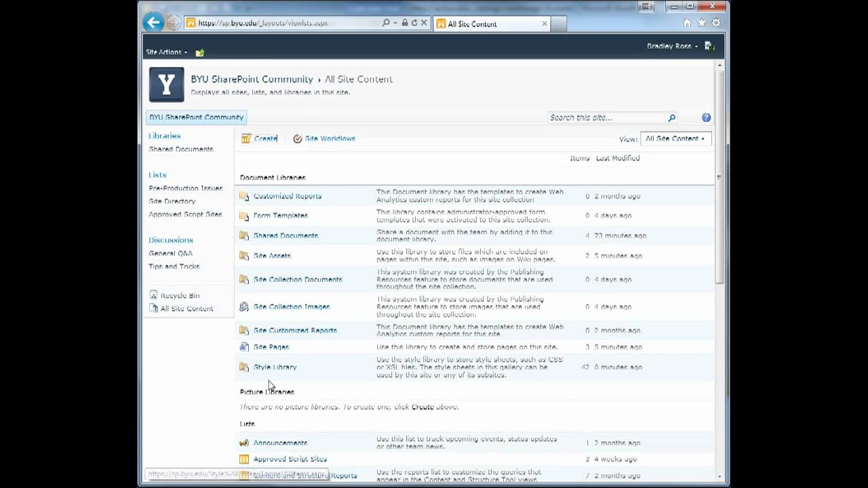The image size is (868, 488).
Task: Click the navigate-up folder icon beside Site Actions
Action: coord(199,52)
